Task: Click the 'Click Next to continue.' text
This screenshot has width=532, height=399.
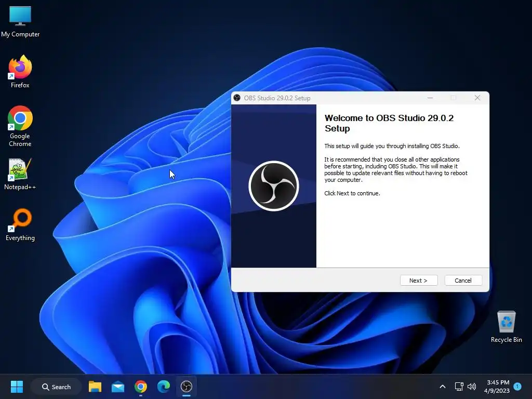Action: point(352,193)
